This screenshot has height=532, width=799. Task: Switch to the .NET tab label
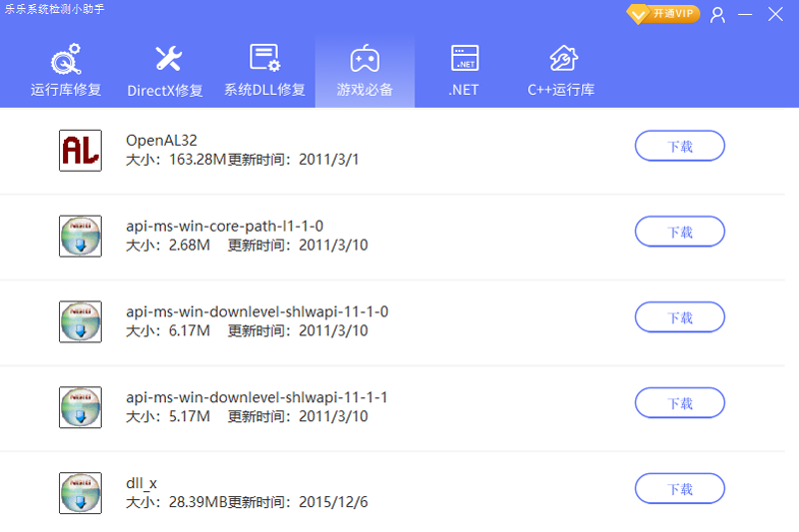[x=463, y=90]
